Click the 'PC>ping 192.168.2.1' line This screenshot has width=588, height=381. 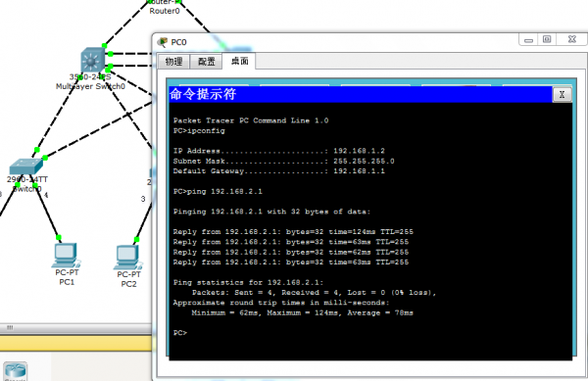pos(218,191)
